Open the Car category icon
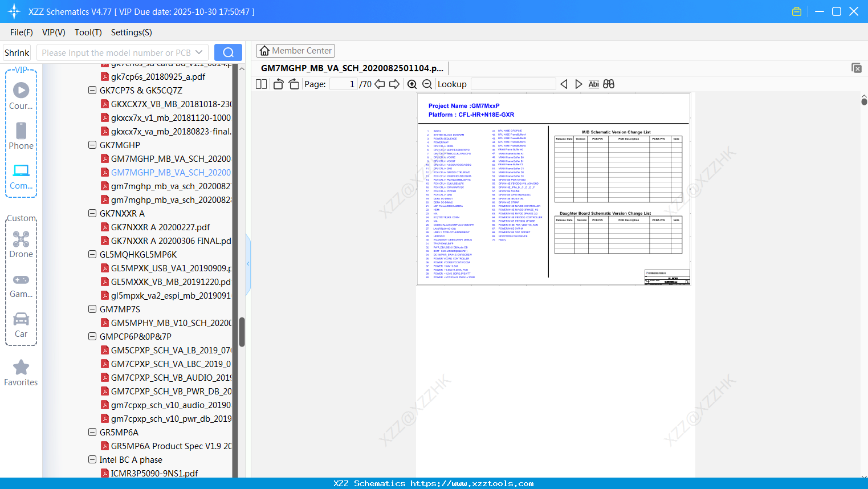Viewport: 868px width, 489px height. click(21, 325)
